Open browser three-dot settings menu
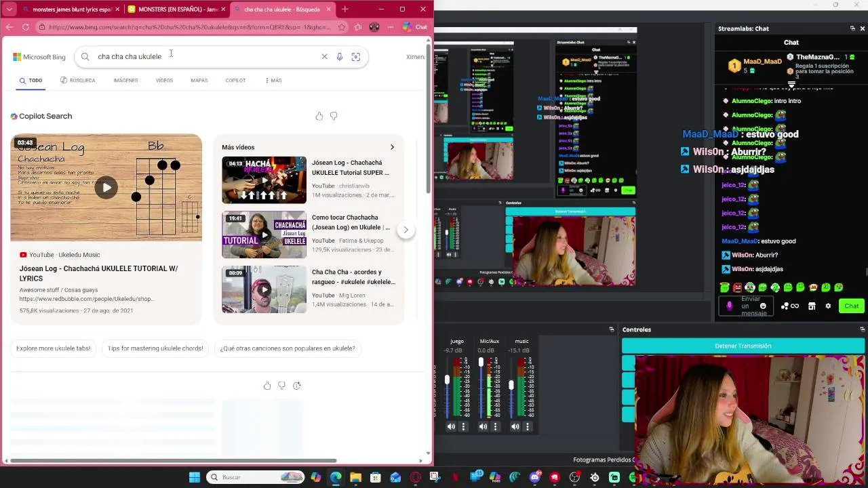This screenshot has width=868, height=488. [x=391, y=27]
